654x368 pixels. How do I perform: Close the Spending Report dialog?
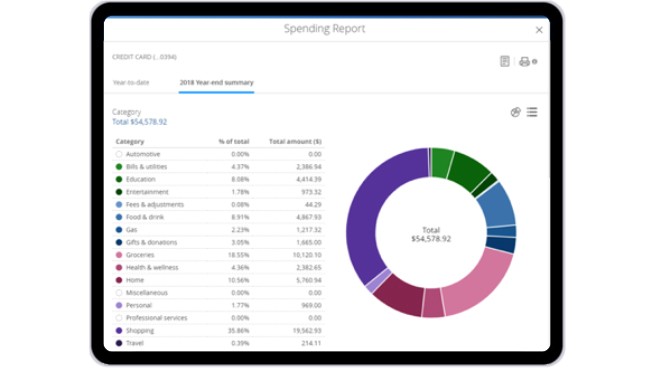point(539,30)
